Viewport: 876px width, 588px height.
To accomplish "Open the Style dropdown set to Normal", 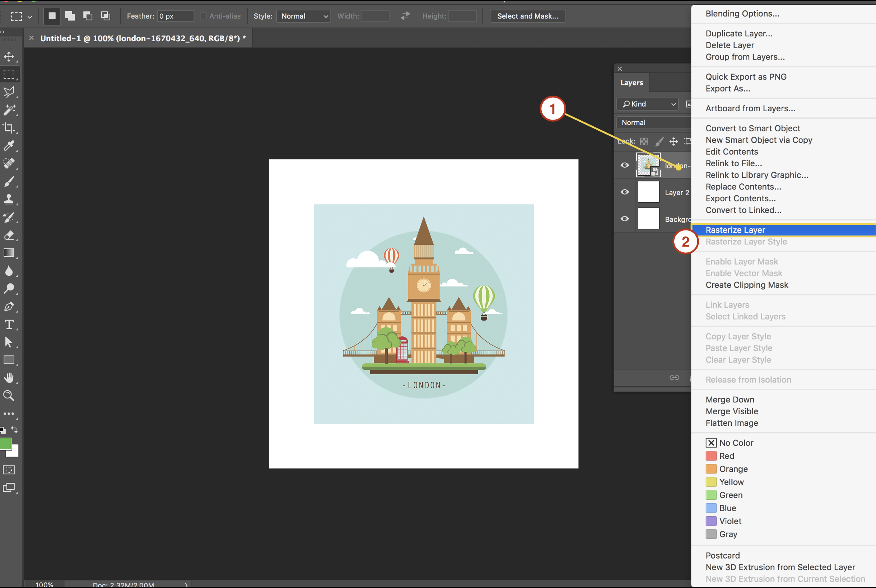I will tap(303, 16).
